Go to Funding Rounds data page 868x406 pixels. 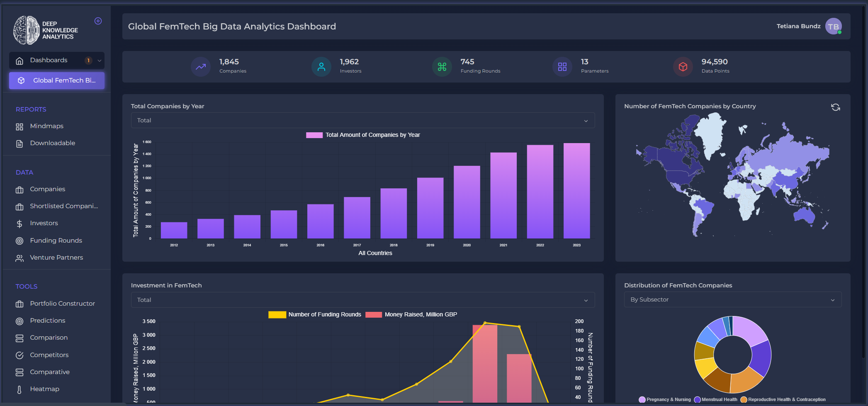(56, 241)
